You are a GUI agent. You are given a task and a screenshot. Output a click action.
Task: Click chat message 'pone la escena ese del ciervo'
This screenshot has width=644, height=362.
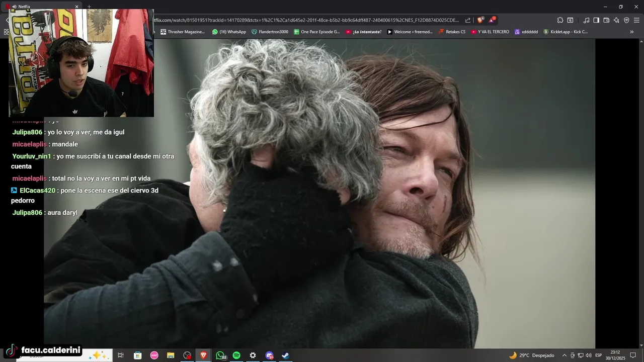click(x=85, y=196)
